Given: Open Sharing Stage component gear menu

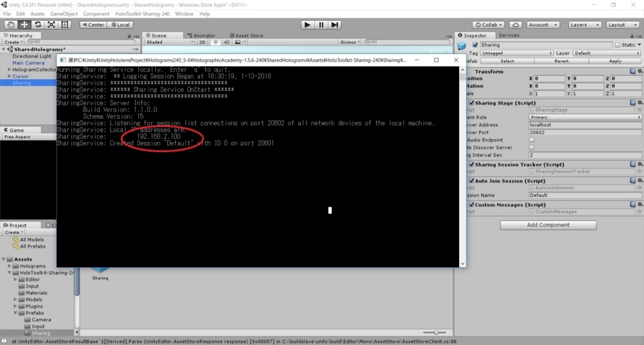Looking at the screenshot, I should point(640,102).
